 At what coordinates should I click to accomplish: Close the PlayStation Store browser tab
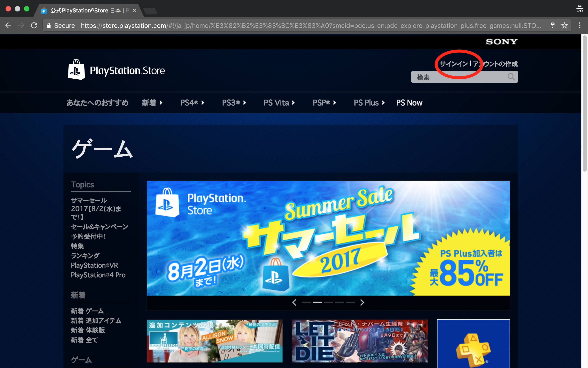(135, 11)
